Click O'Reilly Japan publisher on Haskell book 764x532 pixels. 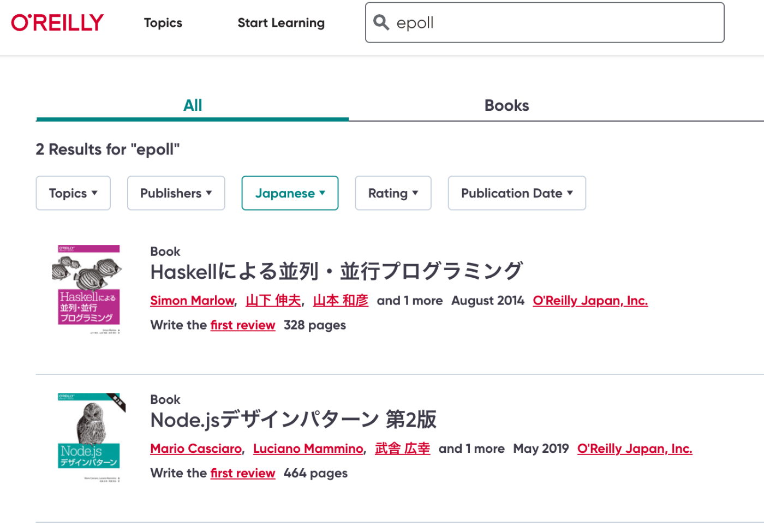(590, 301)
